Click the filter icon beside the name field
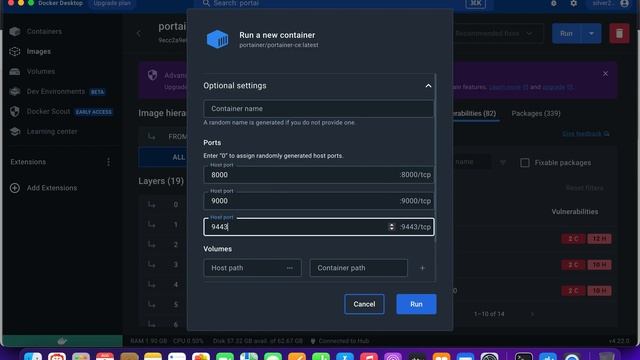This screenshot has width=640, height=360. click(502, 162)
